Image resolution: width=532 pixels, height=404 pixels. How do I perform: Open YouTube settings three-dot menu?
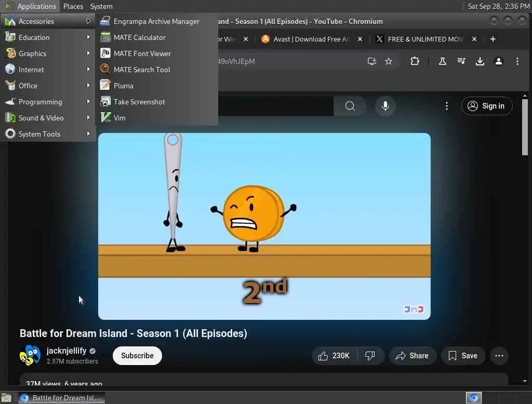[446, 106]
